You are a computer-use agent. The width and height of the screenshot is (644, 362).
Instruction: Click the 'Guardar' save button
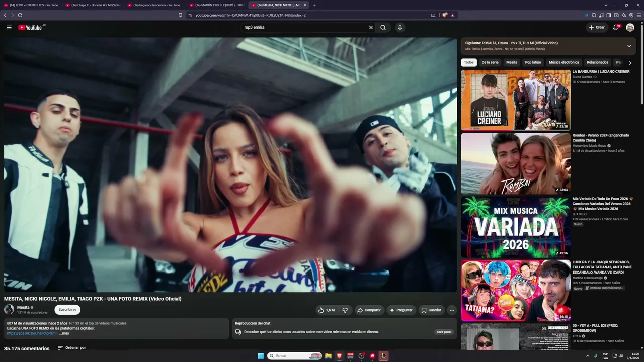coord(431,310)
